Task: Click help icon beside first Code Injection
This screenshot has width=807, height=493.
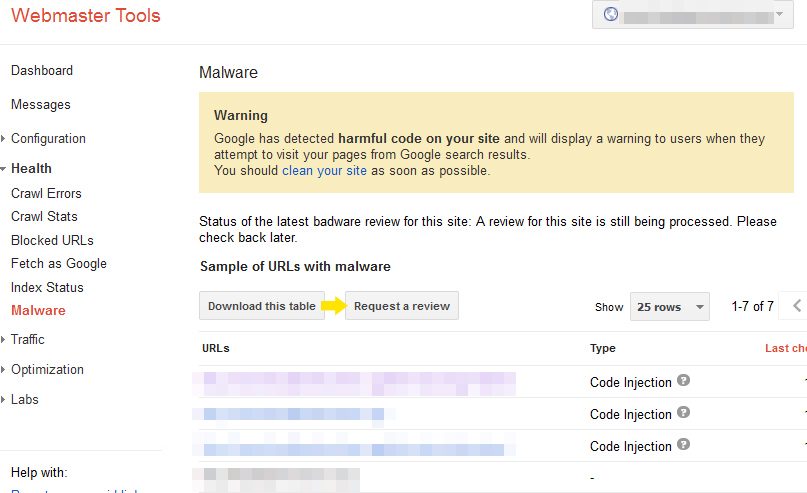Action: [684, 381]
